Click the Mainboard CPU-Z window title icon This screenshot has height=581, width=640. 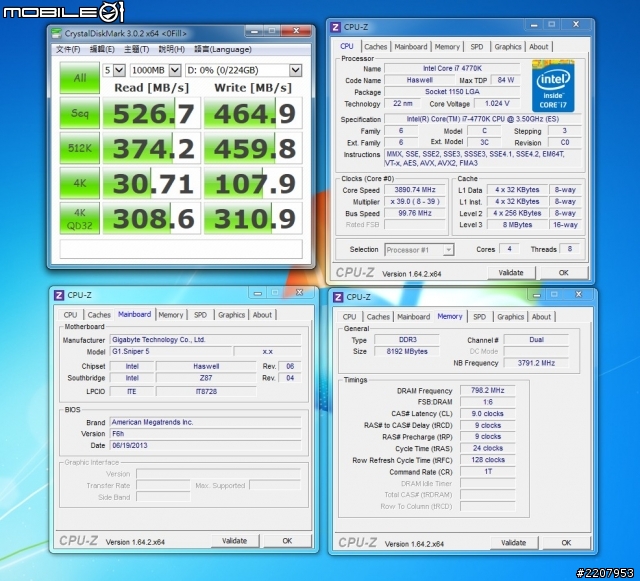(x=59, y=295)
